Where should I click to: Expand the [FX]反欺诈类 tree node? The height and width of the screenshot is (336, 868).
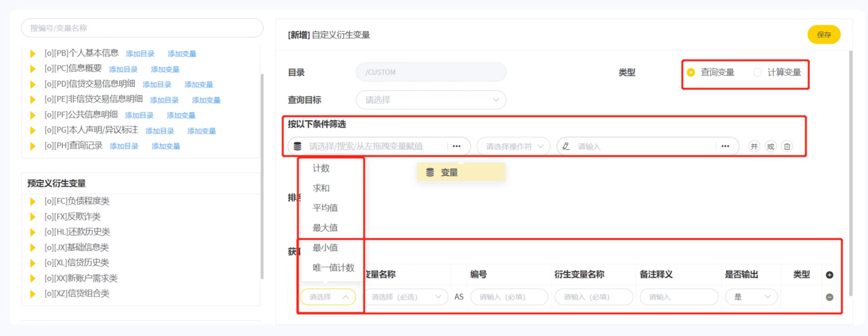tap(33, 217)
